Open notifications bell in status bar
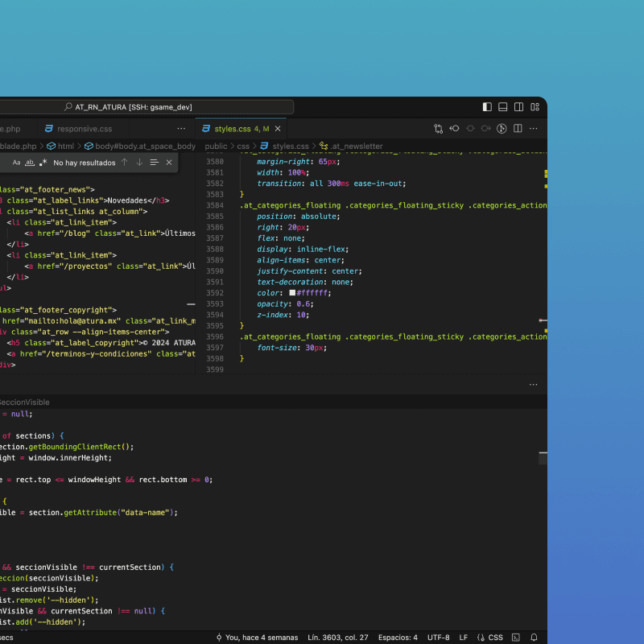The height and width of the screenshot is (644, 644). point(534,638)
